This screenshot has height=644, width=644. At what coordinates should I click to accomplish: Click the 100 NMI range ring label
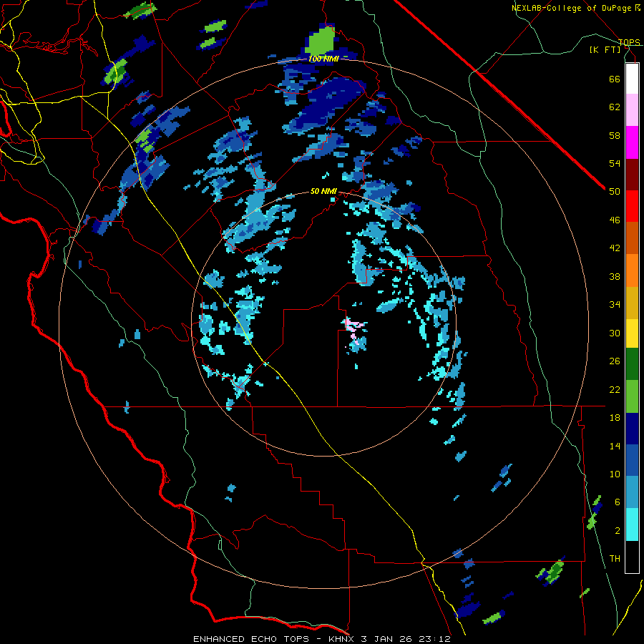[323, 59]
